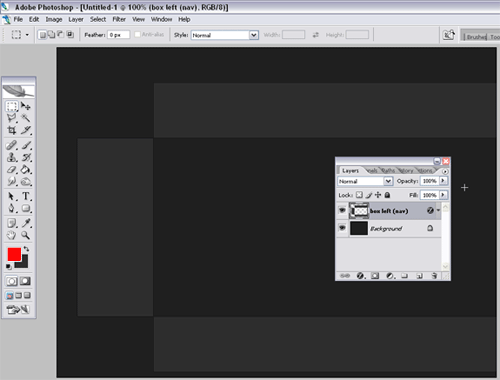Viewport: 500px width, 380px height.
Task: Open the Fill slider arrow
Action: pos(443,195)
